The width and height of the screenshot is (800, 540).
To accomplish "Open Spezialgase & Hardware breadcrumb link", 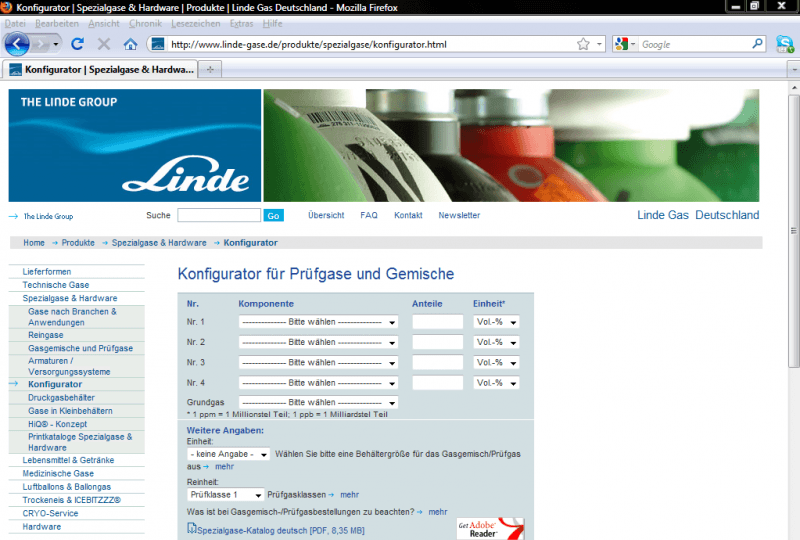I will click(x=159, y=243).
